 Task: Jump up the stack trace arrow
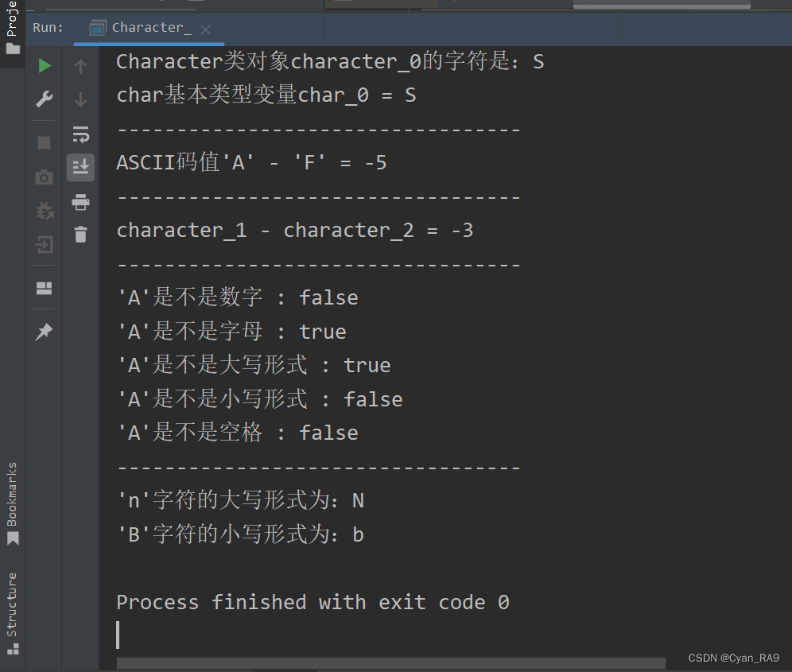pos(81,66)
